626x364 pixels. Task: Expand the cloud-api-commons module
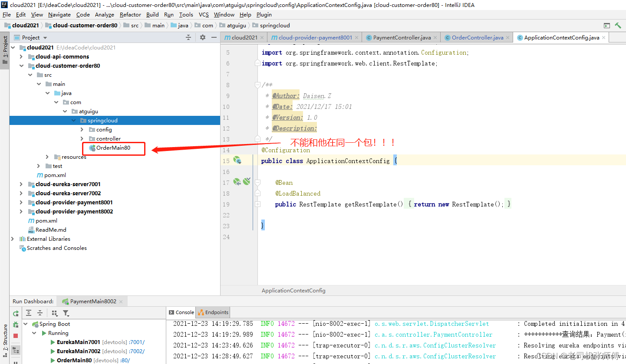pyautogui.click(x=21, y=56)
